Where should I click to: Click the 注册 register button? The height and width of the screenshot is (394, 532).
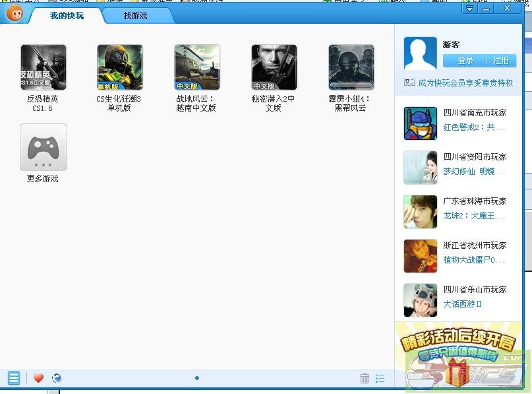click(501, 61)
